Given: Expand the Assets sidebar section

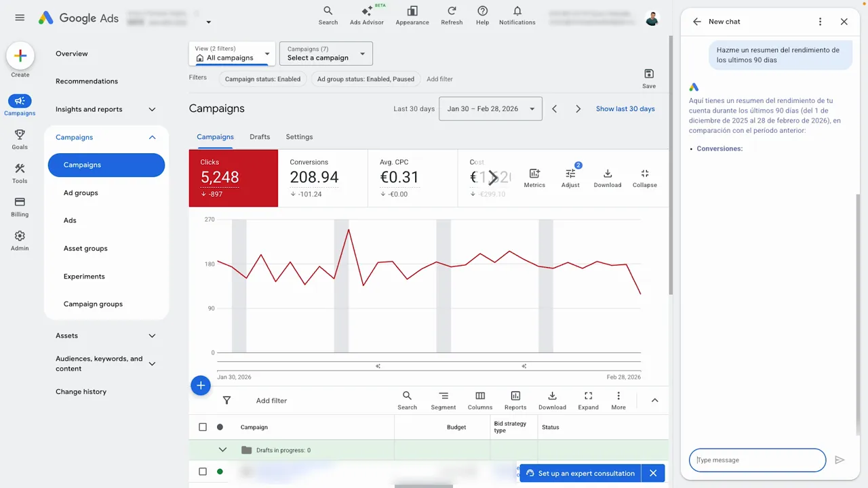Looking at the screenshot, I should click(152, 335).
